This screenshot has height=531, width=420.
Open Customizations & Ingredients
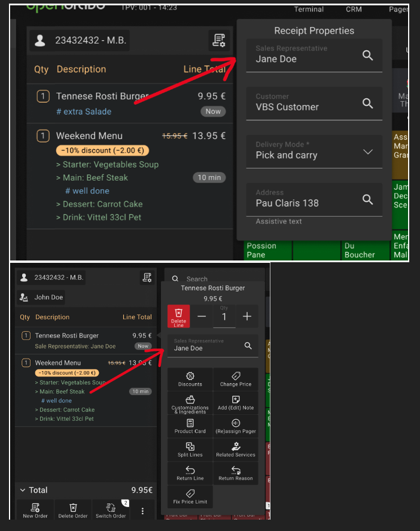[x=190, y=403]
